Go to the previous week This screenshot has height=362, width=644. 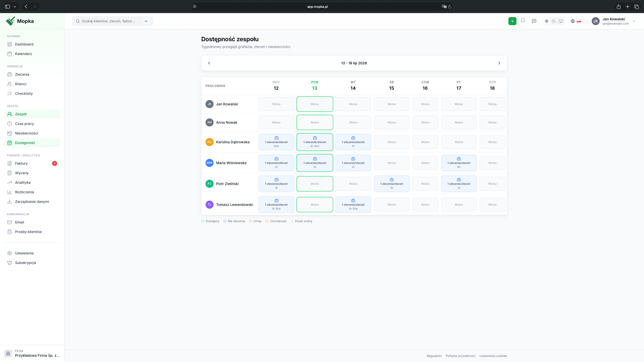(x=209, y=63)
